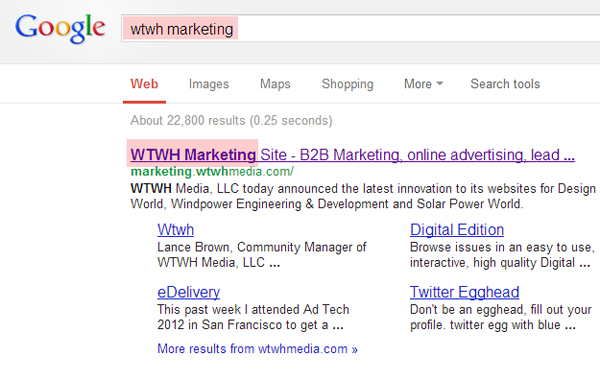Open the Images tab
The height and width of the screenshot is (380, 600).
pyautogui.click(x=209, y=84)
